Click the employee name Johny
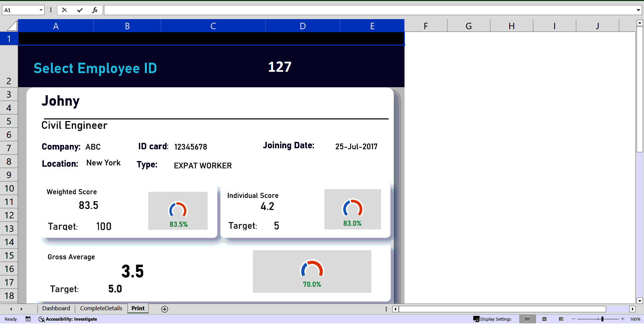The height and width of the screenshot is (324, 644). click(61, 101)
